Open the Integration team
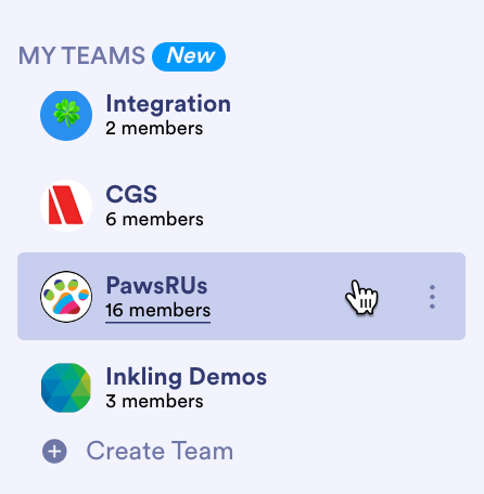The height and width of the screenshot is (494, 484). [168, 104]
